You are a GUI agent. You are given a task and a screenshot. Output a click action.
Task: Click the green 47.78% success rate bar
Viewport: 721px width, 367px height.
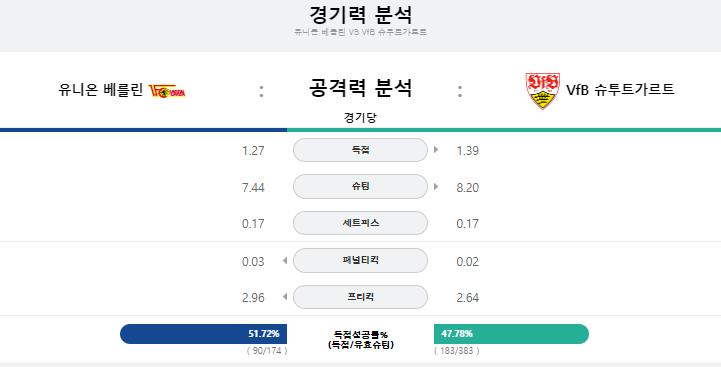point(511,334)
